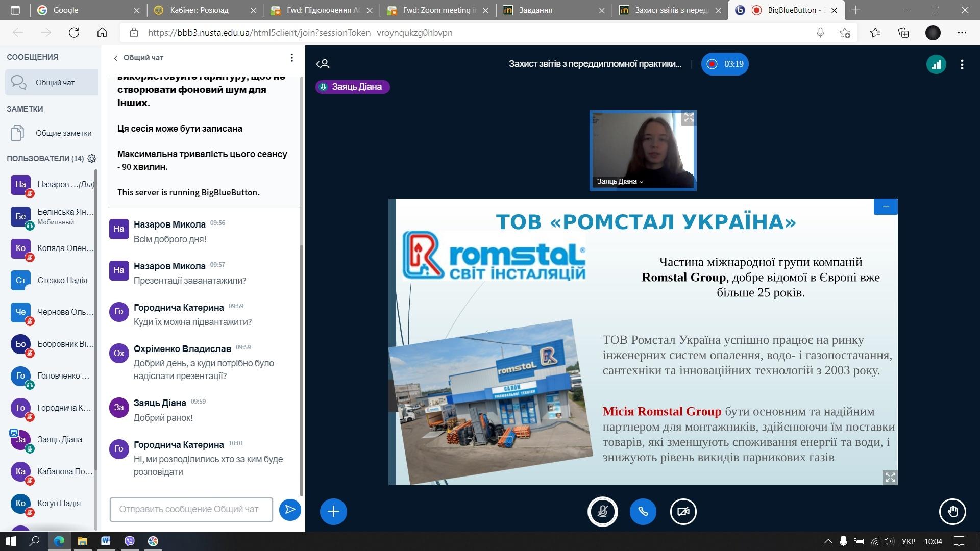
Task: Open the connection status signal icon
Action: pos(936,64)
